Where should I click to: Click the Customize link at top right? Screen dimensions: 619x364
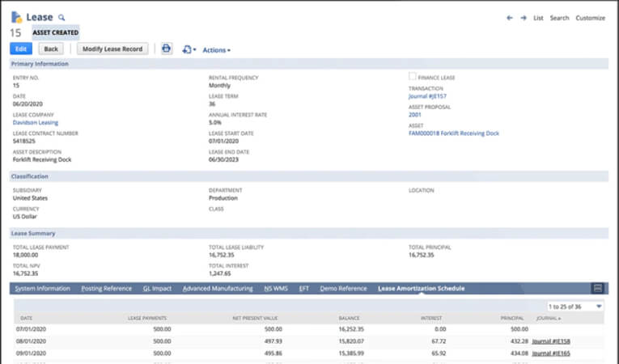click(x=590, y=18)
